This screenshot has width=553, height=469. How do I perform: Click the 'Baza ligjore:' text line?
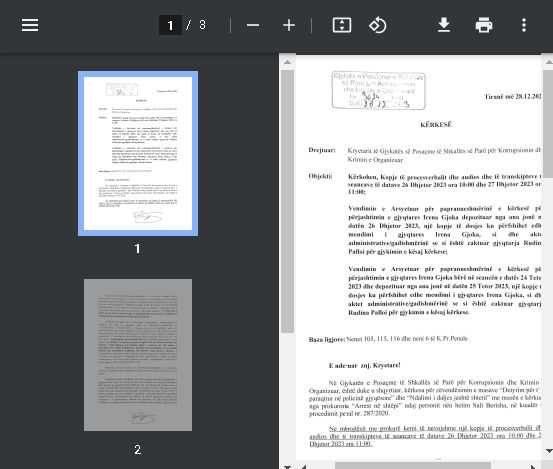[388, 339]
